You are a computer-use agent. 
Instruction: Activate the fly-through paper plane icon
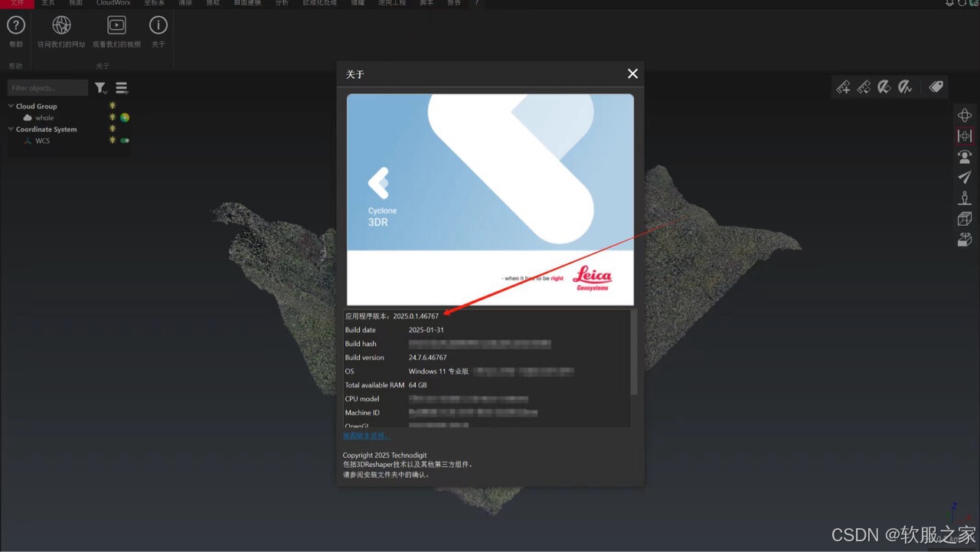965,177
